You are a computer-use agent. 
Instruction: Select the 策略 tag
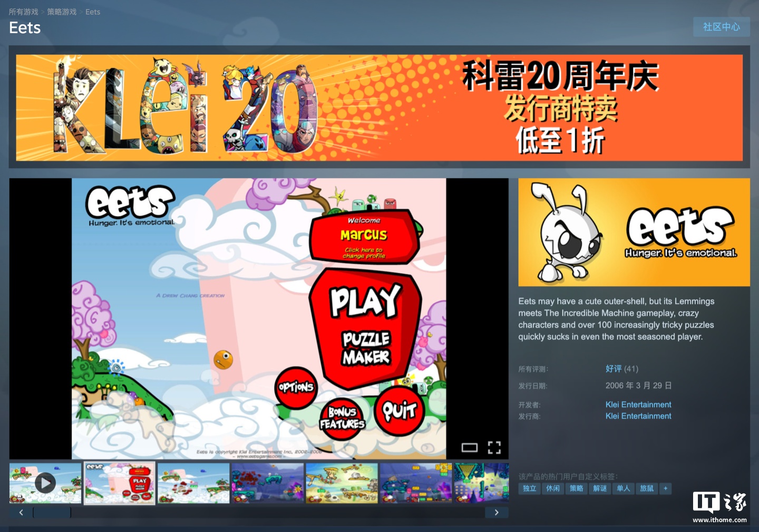[x=577, y=489]
